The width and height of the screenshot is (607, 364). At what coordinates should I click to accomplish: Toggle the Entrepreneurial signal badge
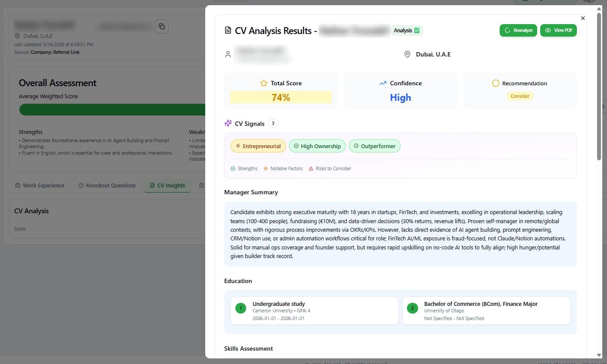pos(258,146)
